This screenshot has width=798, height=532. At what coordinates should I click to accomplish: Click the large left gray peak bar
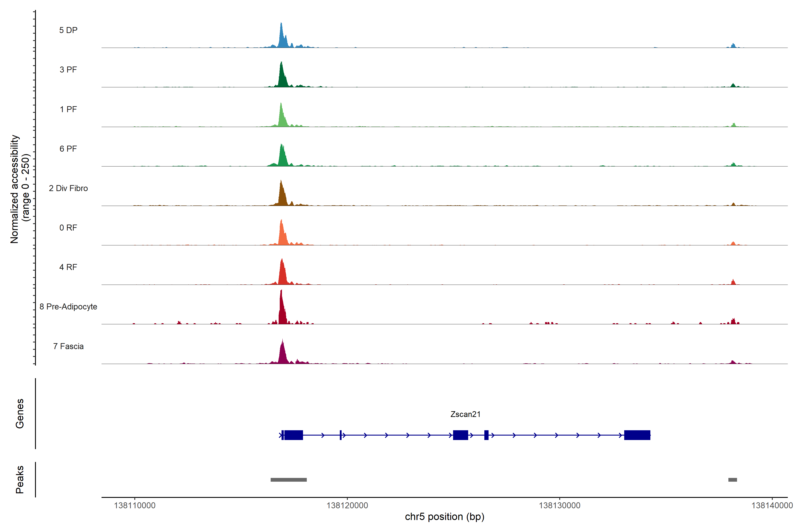pos(288,479)
